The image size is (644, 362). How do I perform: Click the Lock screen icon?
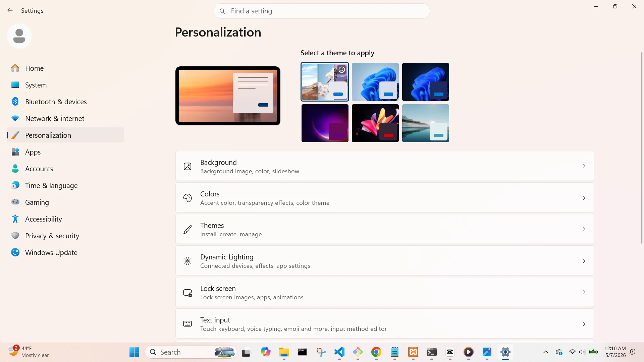[187, 293]
